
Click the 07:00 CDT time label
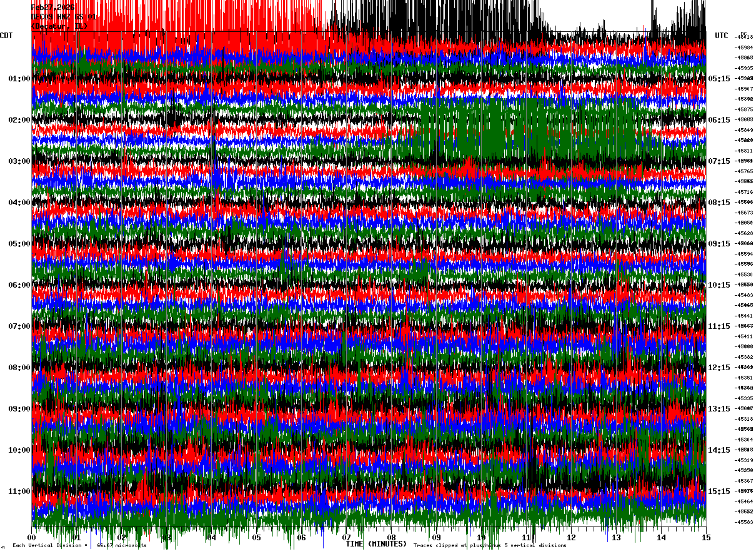pyautogui.click(x=19, y=326)
